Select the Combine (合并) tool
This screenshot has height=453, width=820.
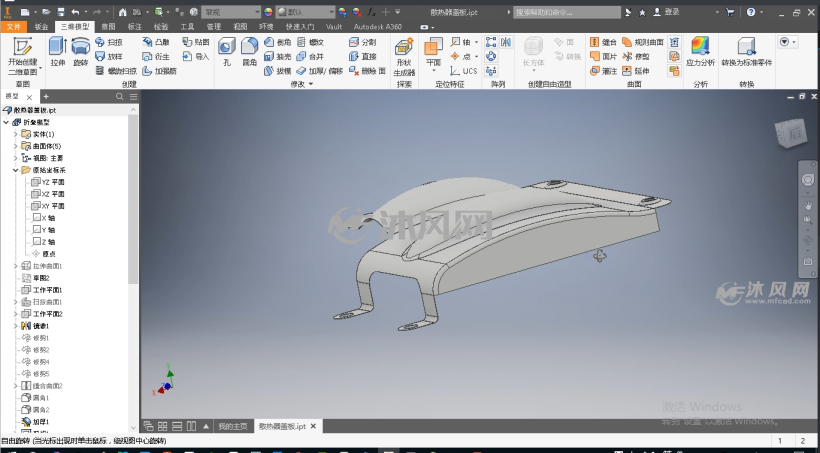311,56
